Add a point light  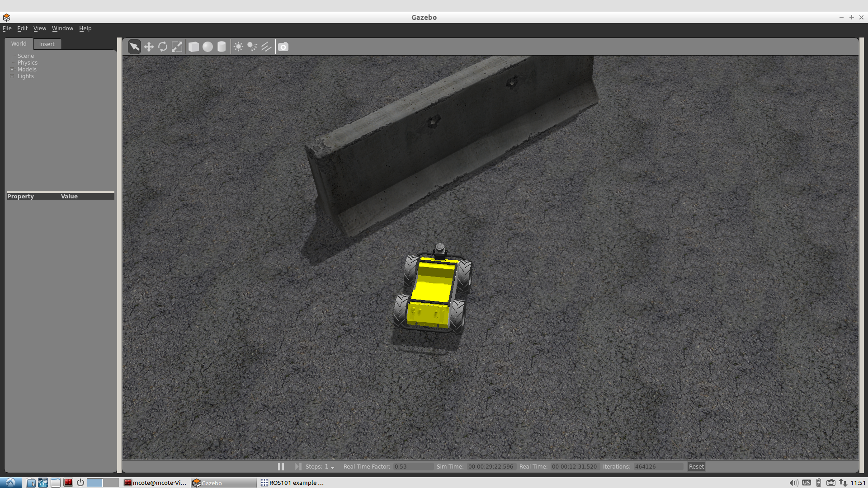point(238,47)
